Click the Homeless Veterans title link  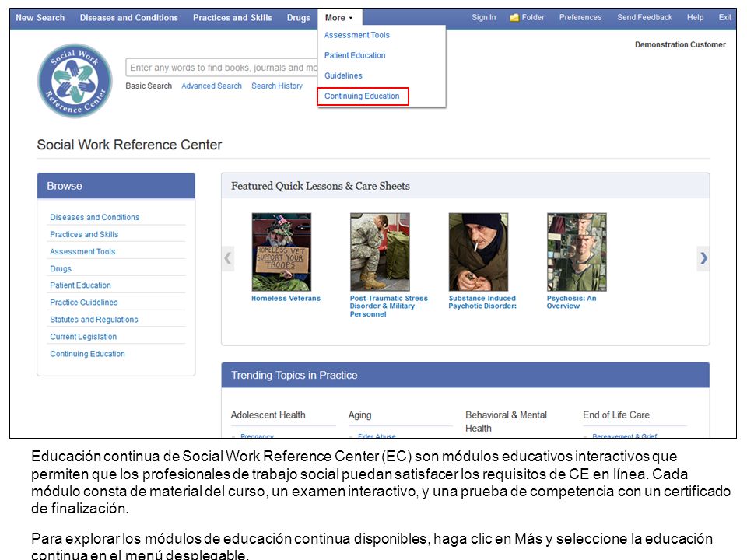286,299
